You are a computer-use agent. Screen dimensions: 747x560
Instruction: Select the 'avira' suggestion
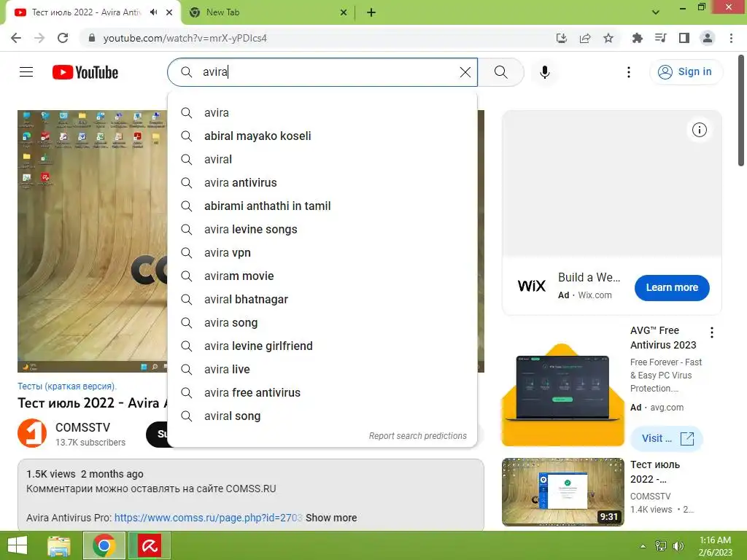(x=322, y=113)
